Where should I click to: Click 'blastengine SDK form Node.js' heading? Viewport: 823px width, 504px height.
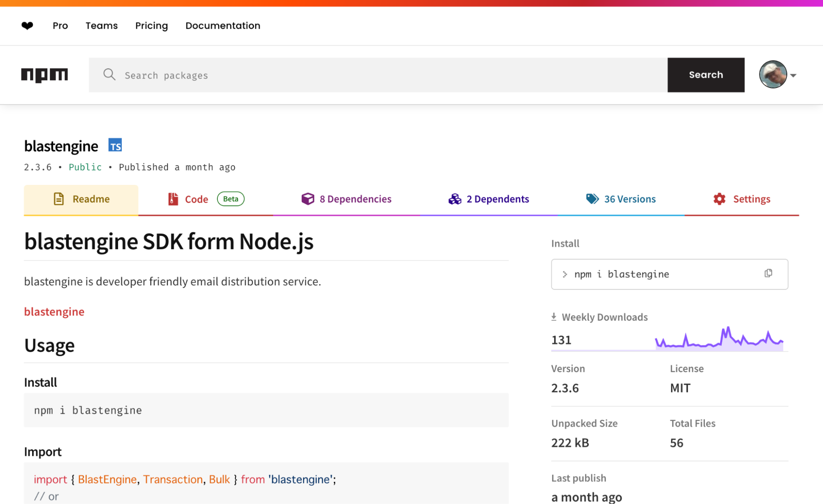coord(169,241)
